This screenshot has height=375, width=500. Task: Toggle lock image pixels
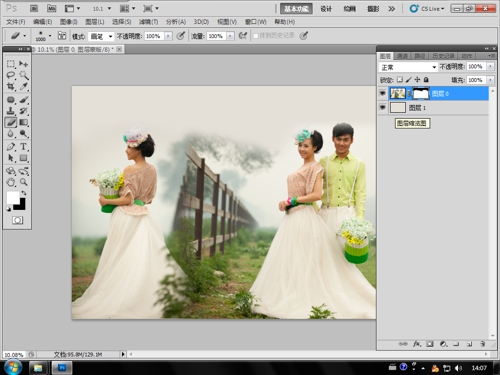pos(409,80)
